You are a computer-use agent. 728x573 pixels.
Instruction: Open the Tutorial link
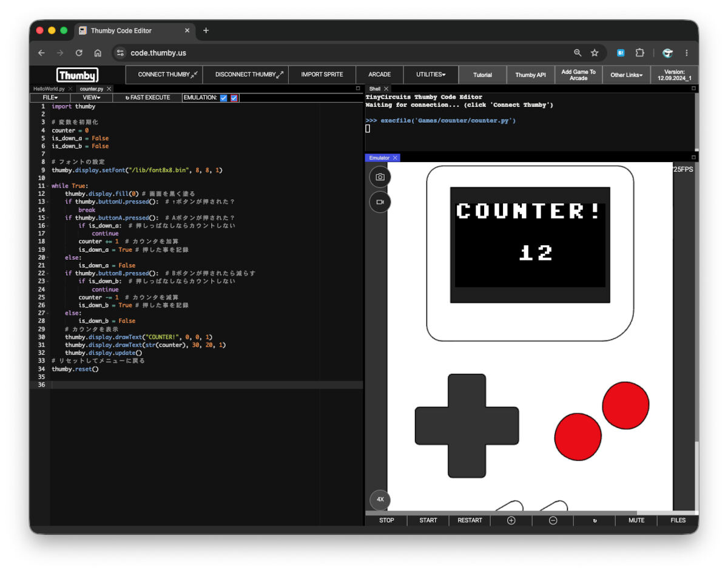(482, 75)
